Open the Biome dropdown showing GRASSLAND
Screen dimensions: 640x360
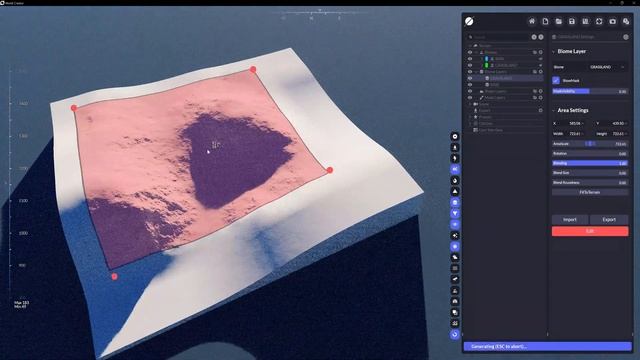coord(607,67)
